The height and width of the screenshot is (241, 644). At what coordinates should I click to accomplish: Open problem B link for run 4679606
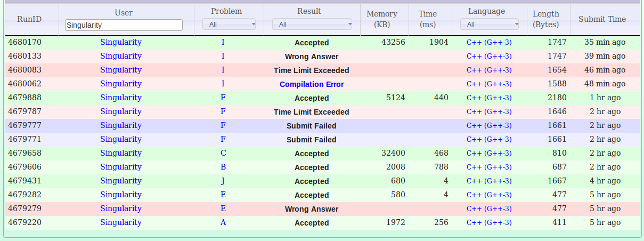(x=223, y=167)
